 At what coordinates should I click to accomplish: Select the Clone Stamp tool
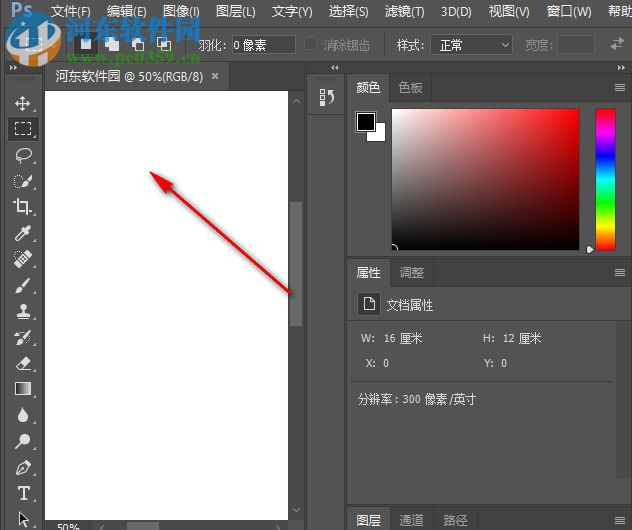point(23,311)
